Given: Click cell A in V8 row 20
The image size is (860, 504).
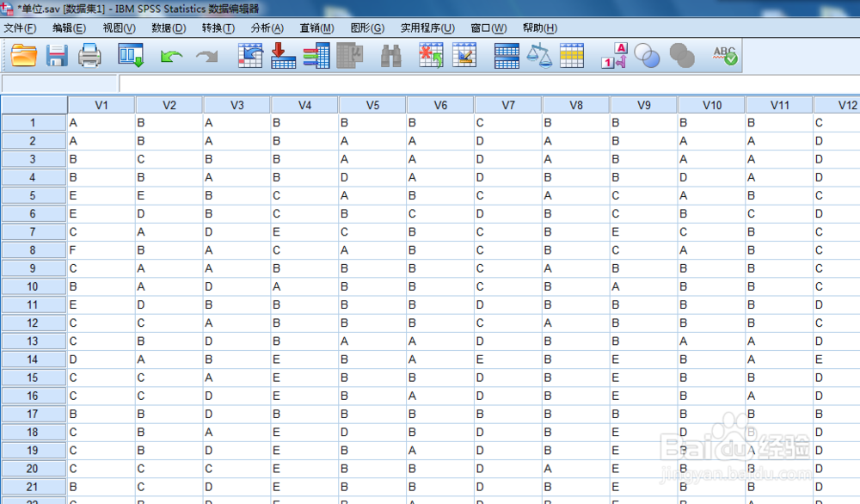Looking at the screenshot, I should pos(576,469).
